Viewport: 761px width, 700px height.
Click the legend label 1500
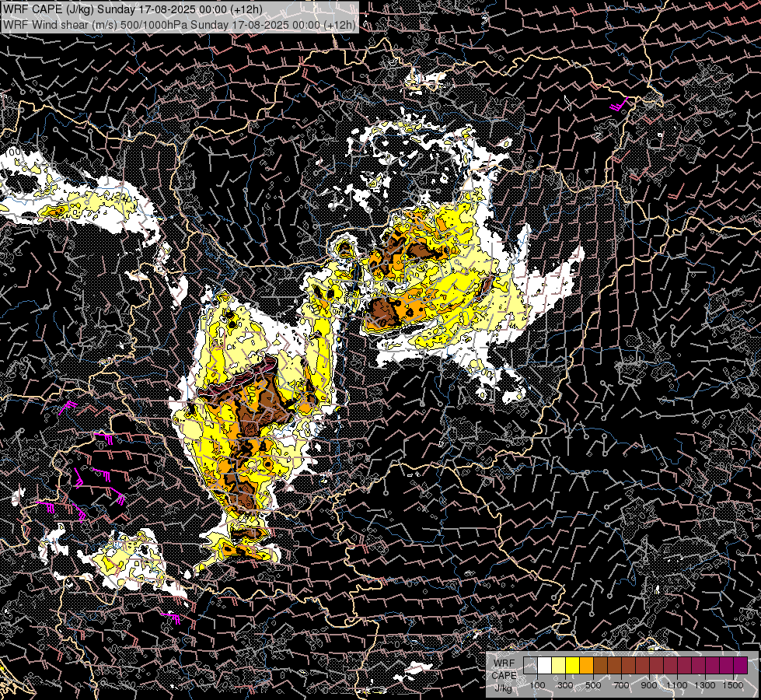(x=733, y=685)
